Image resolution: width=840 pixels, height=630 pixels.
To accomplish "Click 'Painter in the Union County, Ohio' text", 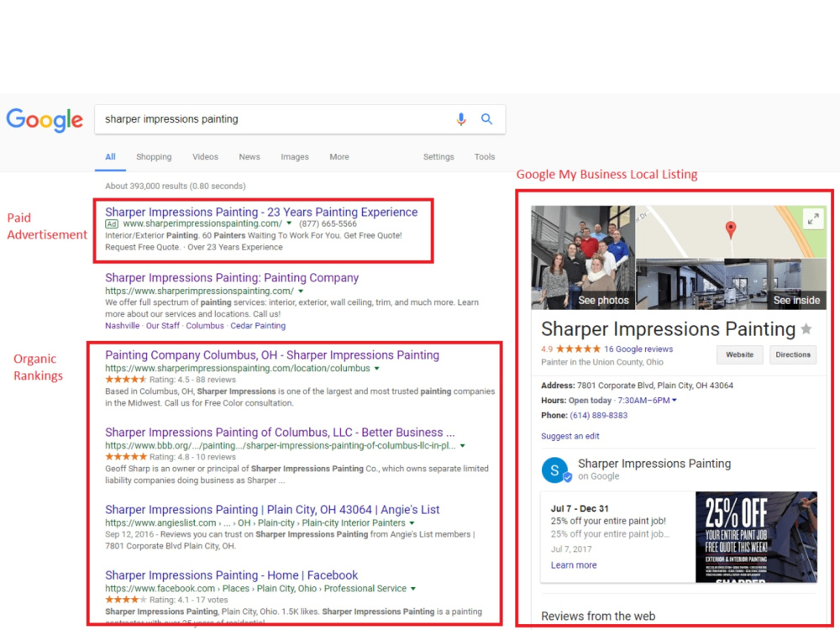I will pyautogui.click(x=602, y=362).
